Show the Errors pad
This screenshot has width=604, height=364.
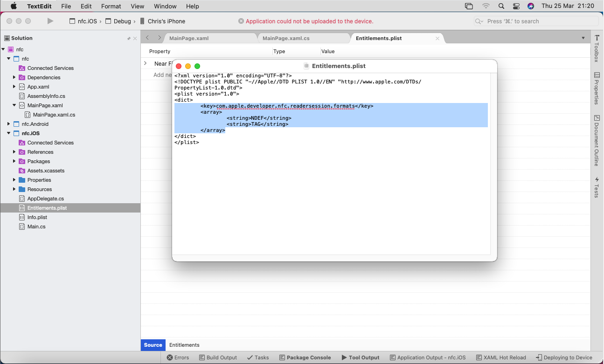pyautogui.click(x=178, y=357)
